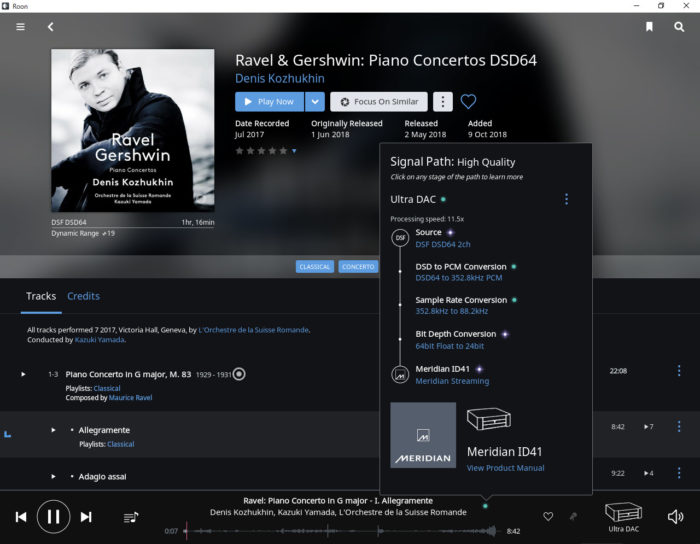Open three-dot menu for Adagio assai track
700x544 pixels.
(x=679, y=473)
